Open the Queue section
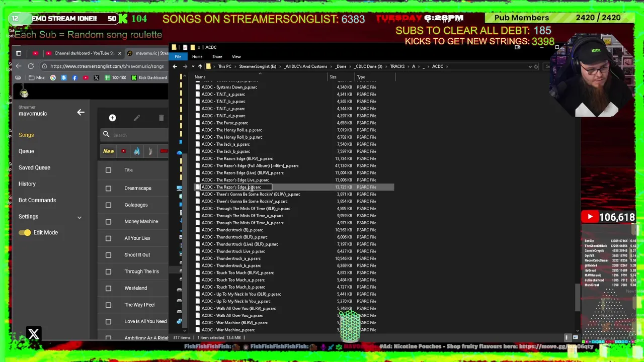644x362 pixels. pyautogui.click(x=26, y=151)
